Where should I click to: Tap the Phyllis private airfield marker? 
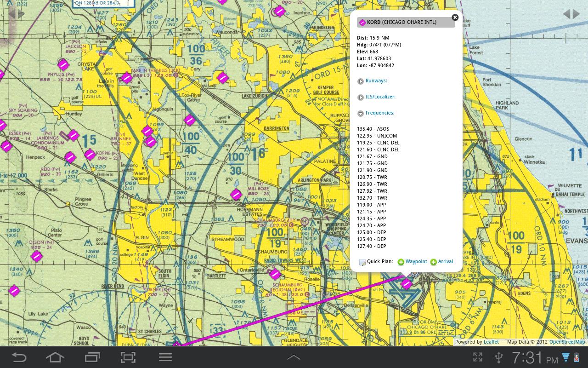point(63,64)
